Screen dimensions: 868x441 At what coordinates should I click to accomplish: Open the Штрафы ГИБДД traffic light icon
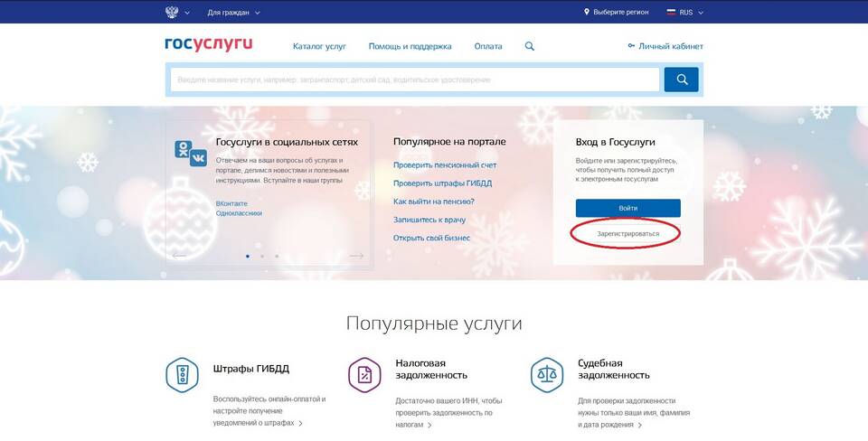point(182,375)
